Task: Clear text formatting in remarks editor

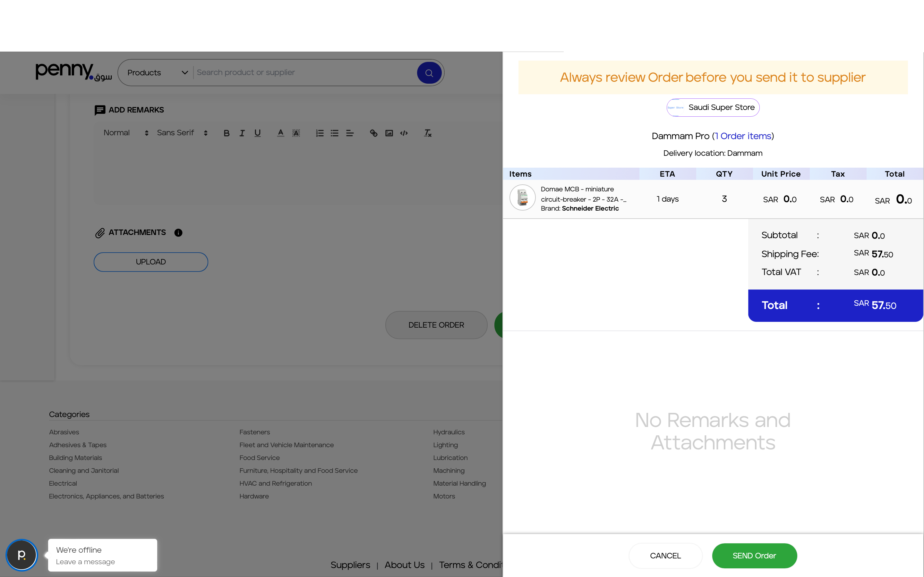Action: point(428,133)
